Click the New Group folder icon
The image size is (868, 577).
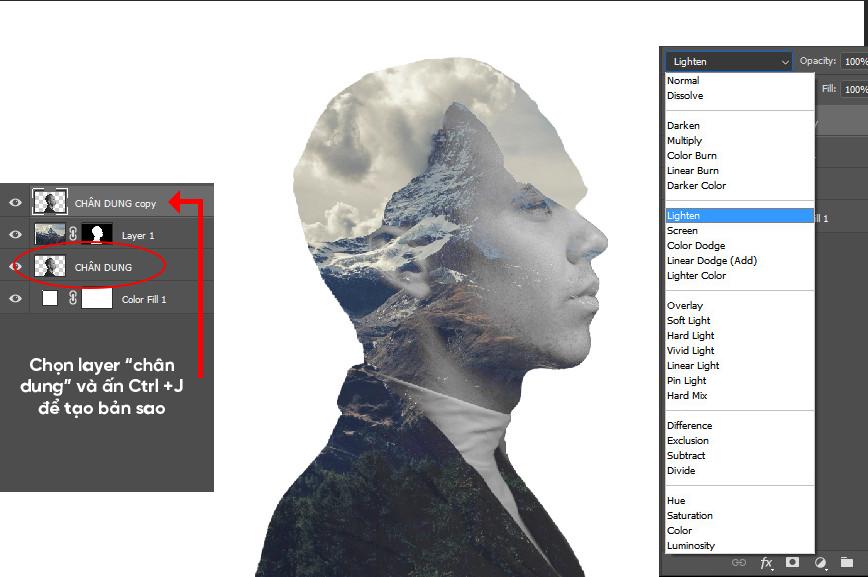pyautogui.click(x=847, y=563)
